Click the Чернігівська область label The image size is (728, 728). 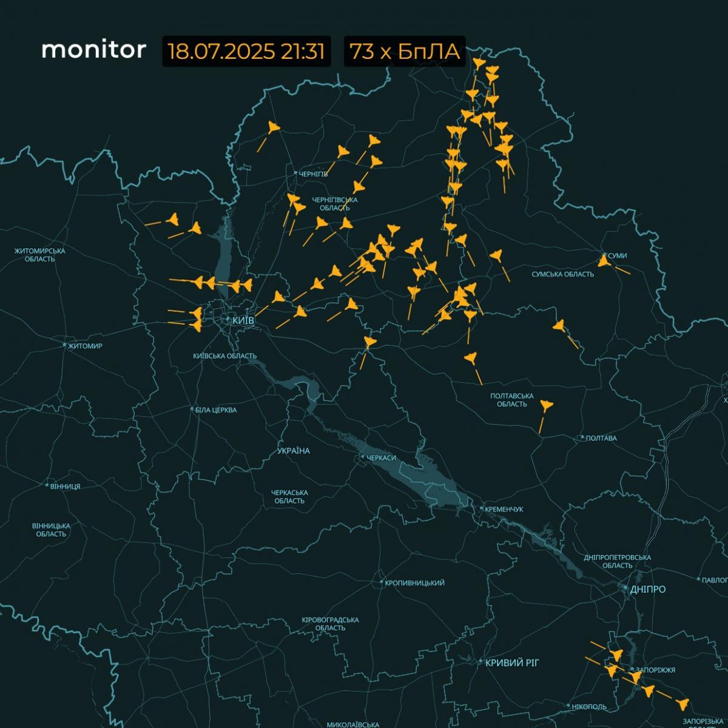click(335, 204)
